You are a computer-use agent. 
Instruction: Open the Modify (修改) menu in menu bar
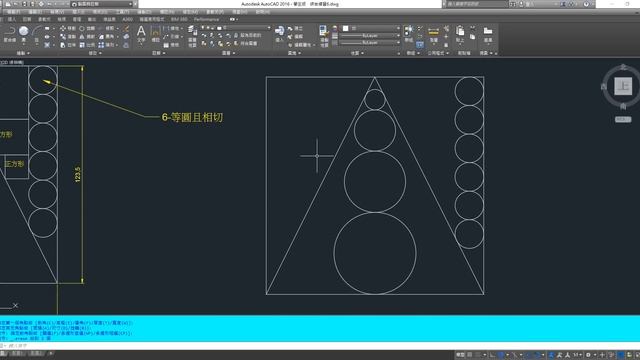pyautogui.click(x=190, y=12)
